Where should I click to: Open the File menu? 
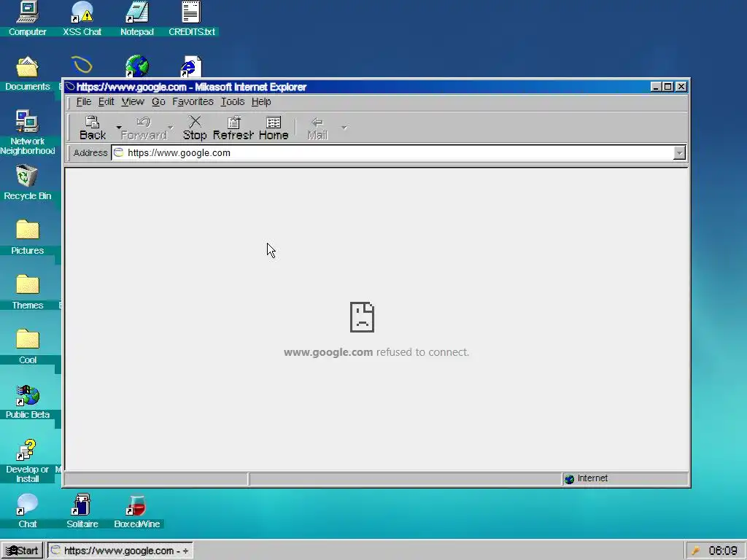pos(83,101)
